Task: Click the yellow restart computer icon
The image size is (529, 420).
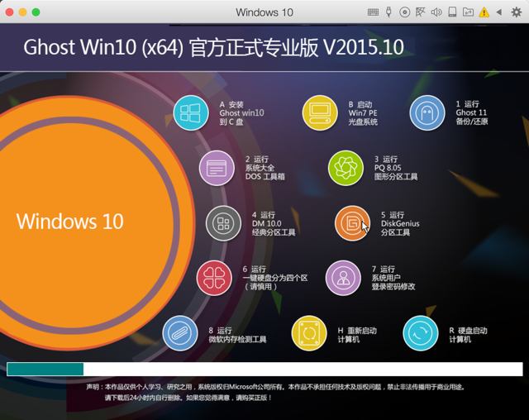Action: tap(308, 333)
